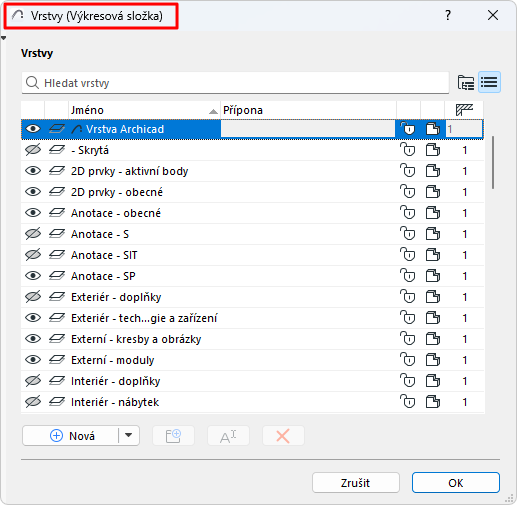Image resolution: width=517 pixels, height=505 pixels.
Task: Expand the collapsed panel triangle at top-left
Action: click(x=3, y=38)
